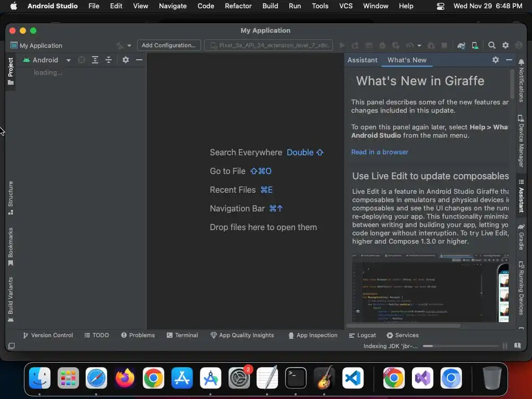Screen dimensions: 532x399
Task: Open the profiler dropdown arrow in the run toolbar
Action: point(419,46)
